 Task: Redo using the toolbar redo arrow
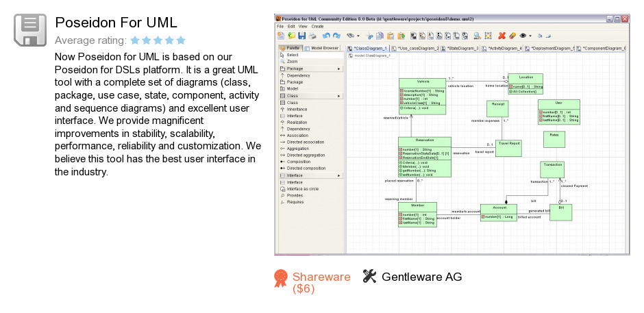337,36
